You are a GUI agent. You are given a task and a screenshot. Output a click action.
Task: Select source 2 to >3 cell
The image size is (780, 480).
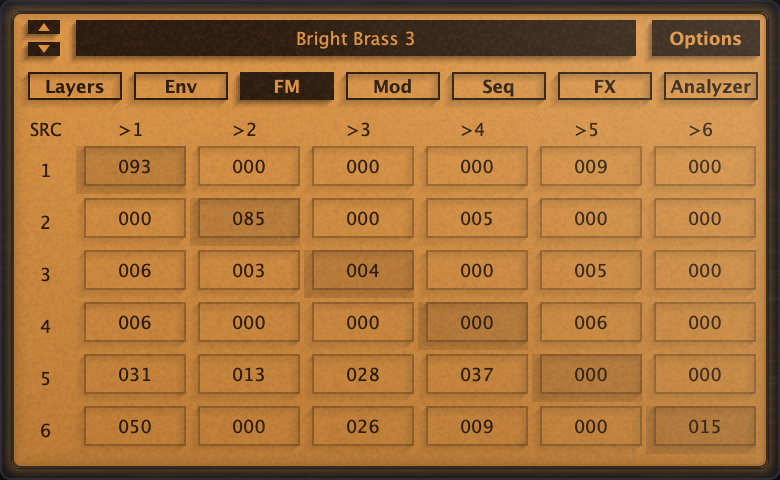coord(363,218)
